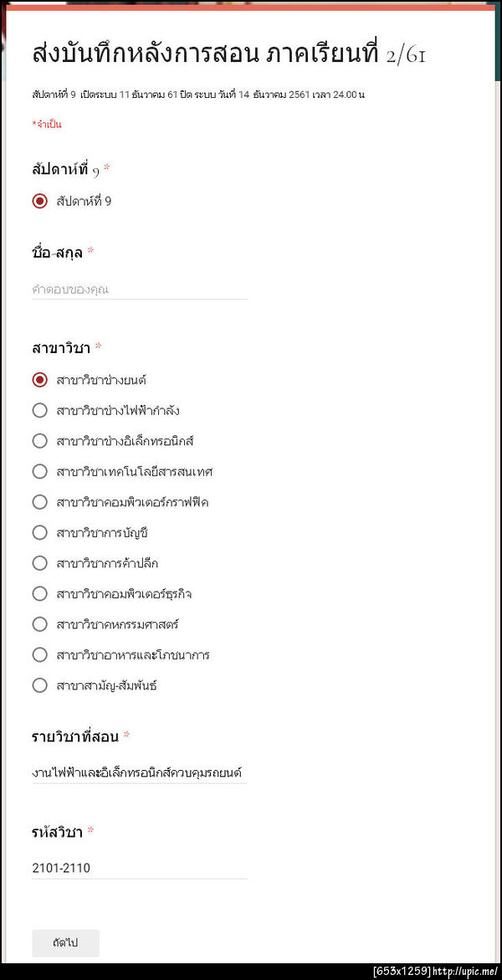Pick สาขาวิชาช่างอิเล็กทรอนิกส์ department
The height and width of the screenshot is (980, 502).
tap(39, 441)
